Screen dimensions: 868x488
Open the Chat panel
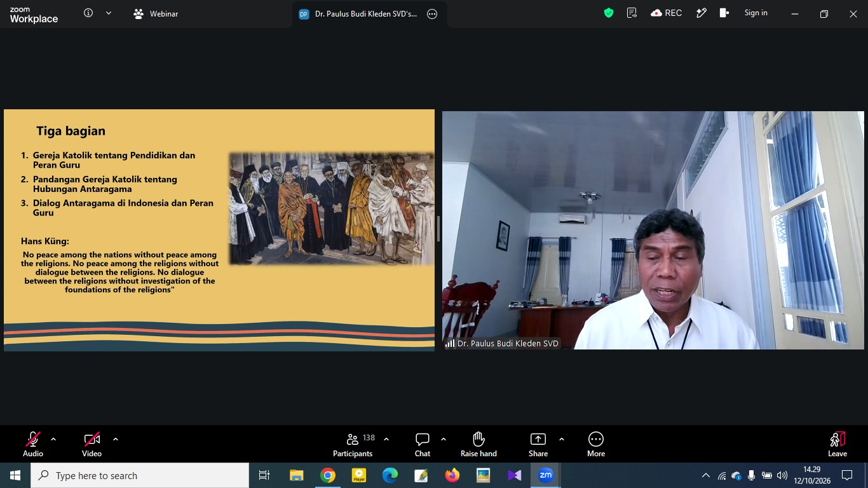(423, 445)
